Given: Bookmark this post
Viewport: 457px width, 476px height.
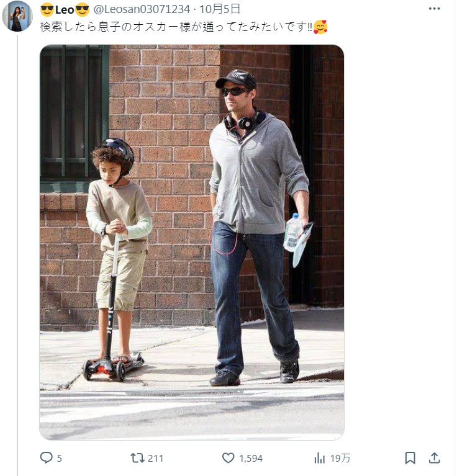Looking at the screenshot, I should point(410,458).
